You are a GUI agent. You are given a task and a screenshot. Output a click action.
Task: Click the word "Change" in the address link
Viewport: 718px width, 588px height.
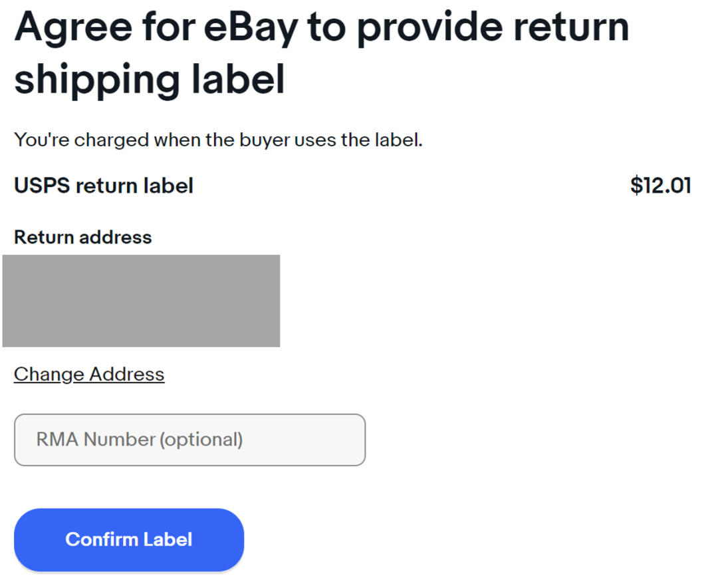click(x=49, y=374)
